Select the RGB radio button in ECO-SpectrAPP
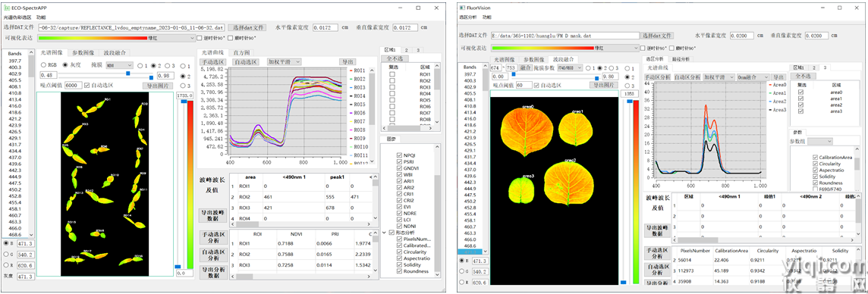 coord(43,64)
